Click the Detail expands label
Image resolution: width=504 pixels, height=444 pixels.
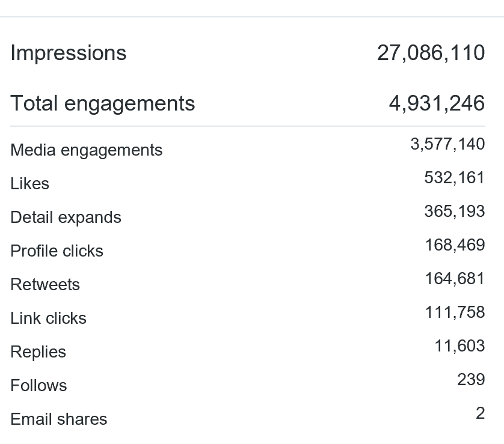(x=66, y=217)
